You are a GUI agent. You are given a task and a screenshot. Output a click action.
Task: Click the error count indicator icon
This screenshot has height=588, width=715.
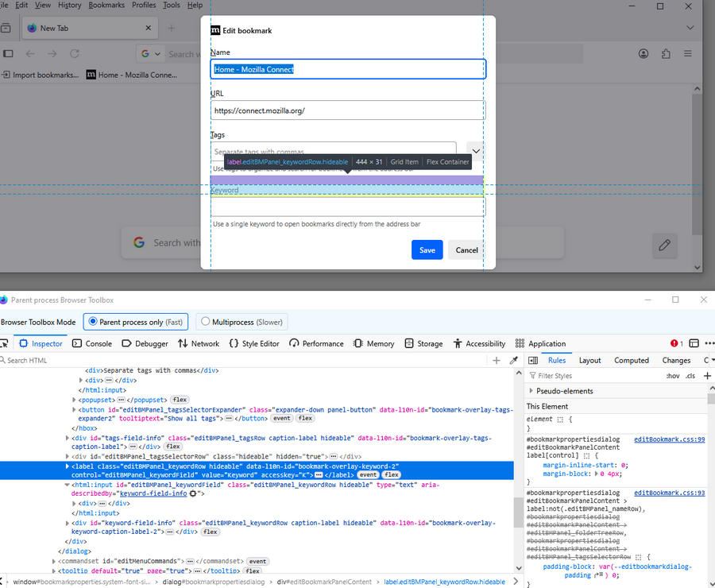676,343
